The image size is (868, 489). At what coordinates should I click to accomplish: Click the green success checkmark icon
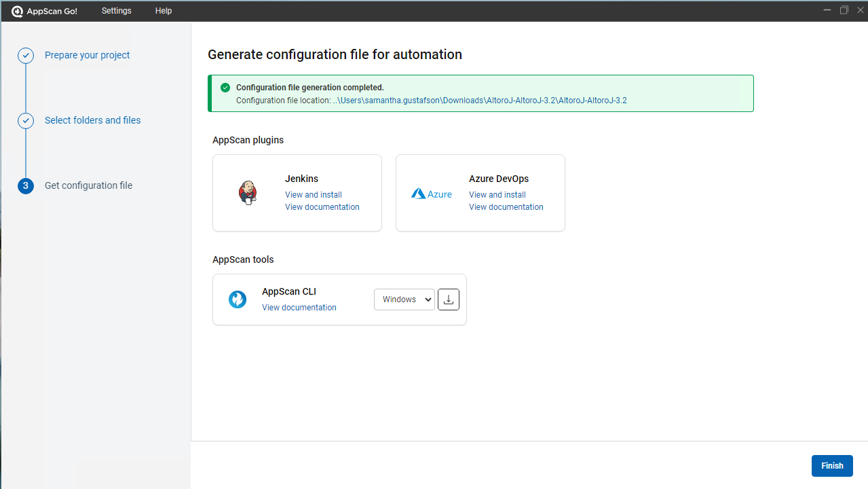[225, 88]
